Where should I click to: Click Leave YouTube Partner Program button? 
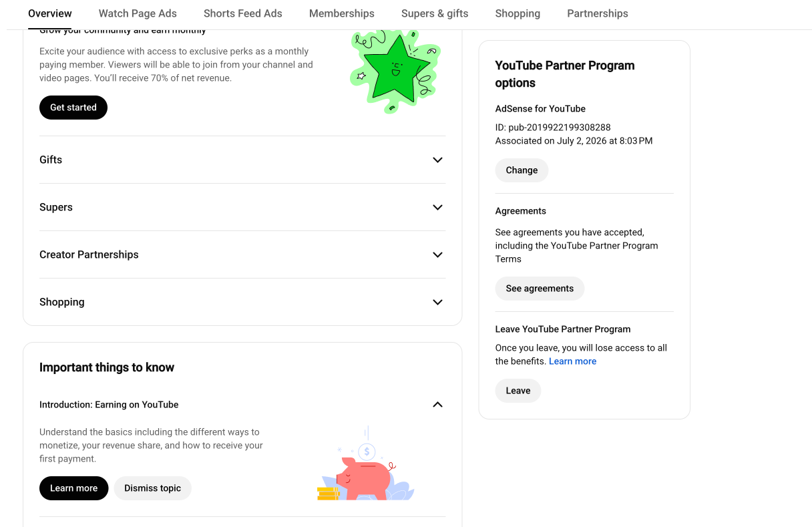(x=518, y=391)
